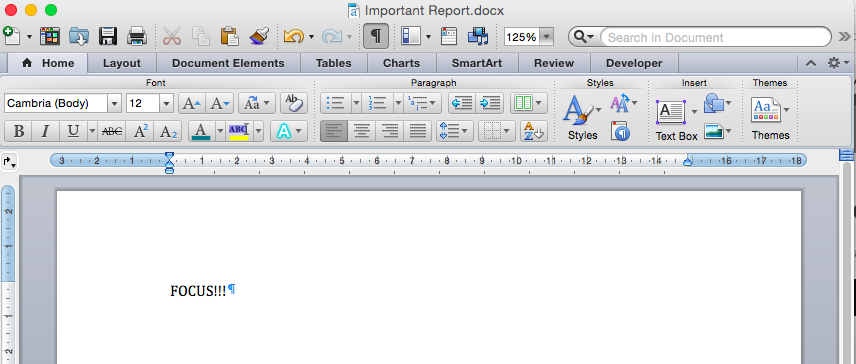This screenshot has height=364, width=856.
Task: Select Align Text Right
Action: (390, 132)
